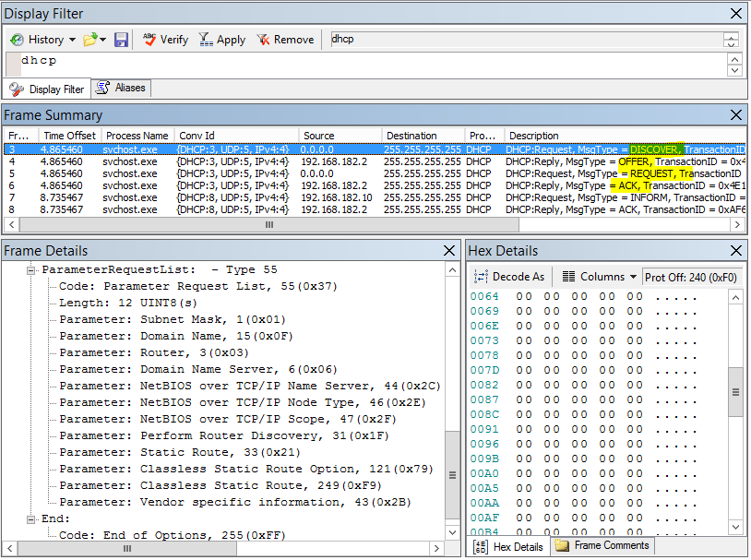751x560 pixels.
Task: Open the Frame Comments tab
Action: pyautogui.click(x=602, y=545)
